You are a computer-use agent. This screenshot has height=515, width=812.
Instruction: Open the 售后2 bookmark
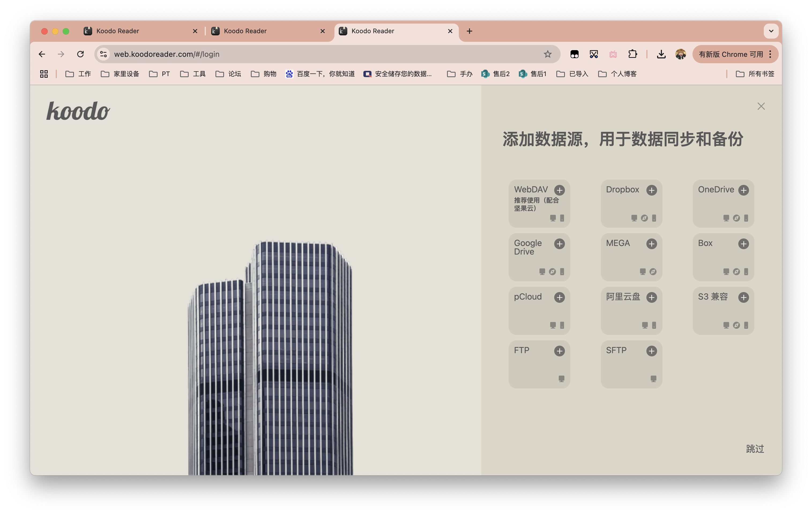pyautogui.click(x=496, y=74)
